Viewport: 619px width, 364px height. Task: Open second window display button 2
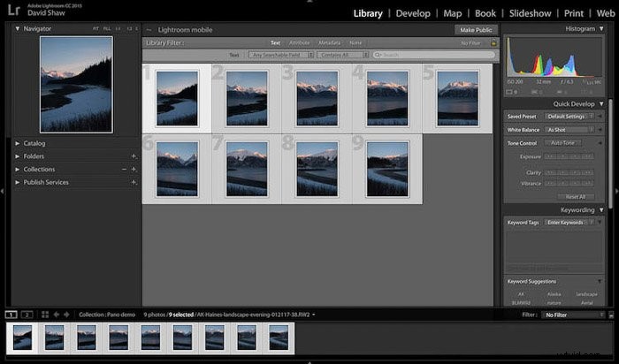pyautogui.click(x=27, y=315)
